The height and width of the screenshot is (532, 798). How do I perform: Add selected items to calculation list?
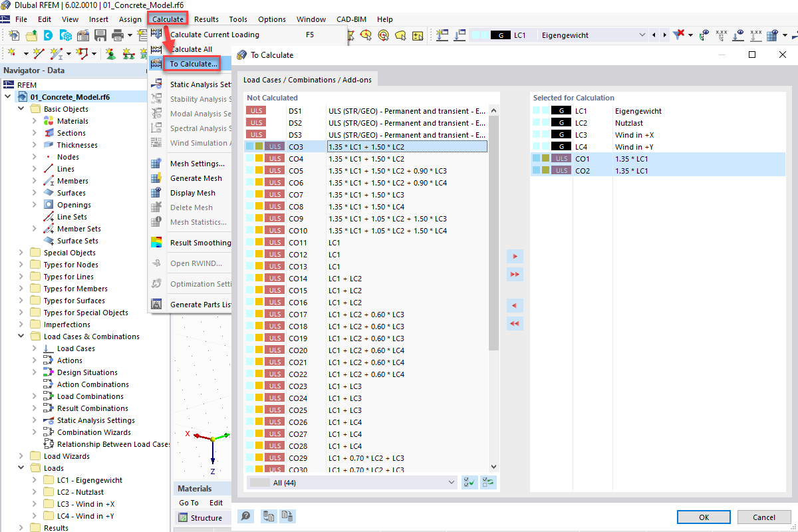click(515, 257)
